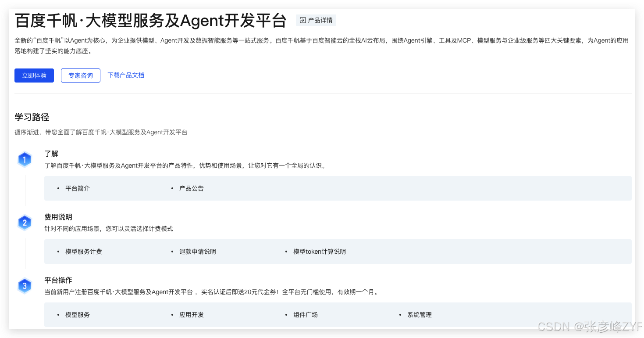Image resolution: width=644 pixels, height=338 pixels.
Task: Click the text 针对不同的应用场景，您可以灵活选择计费模式
Action: [x=109, y=229]
